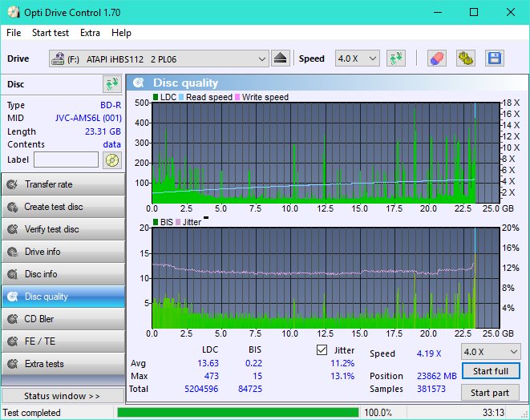Click the Start full button
530x420 pixels.
point(491,371)
